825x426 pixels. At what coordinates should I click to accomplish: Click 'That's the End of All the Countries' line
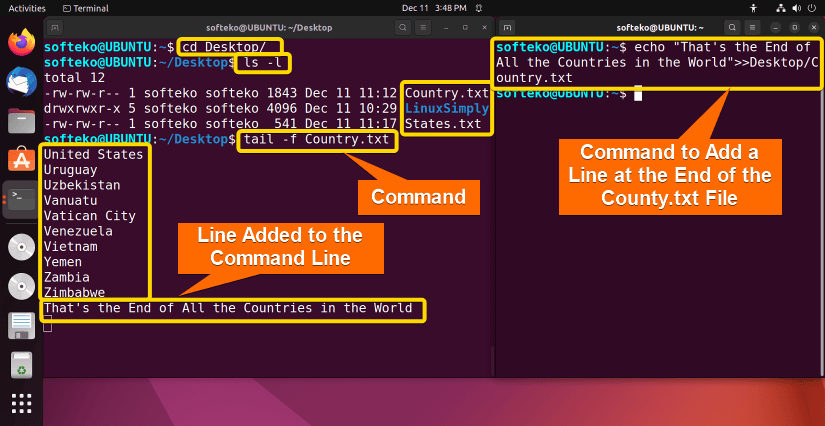point(228,308)
